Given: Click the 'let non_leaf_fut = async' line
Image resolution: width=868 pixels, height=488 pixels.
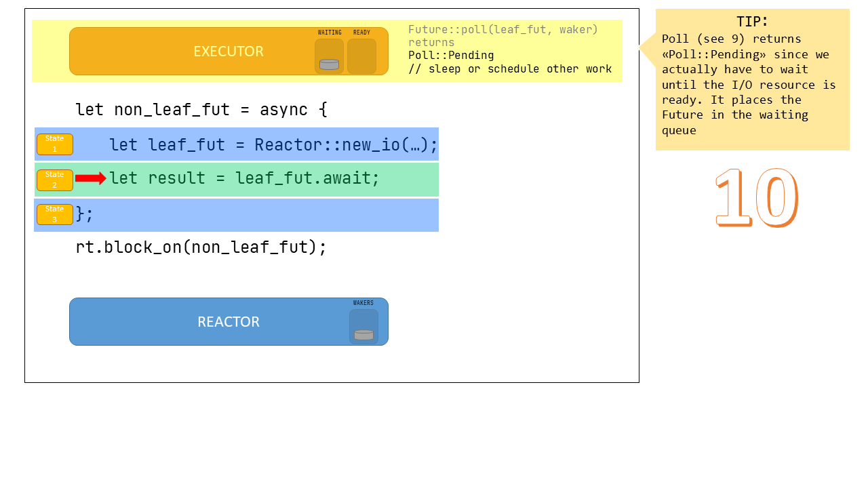Looking at the screenshot, I should (x=201, y=109).
